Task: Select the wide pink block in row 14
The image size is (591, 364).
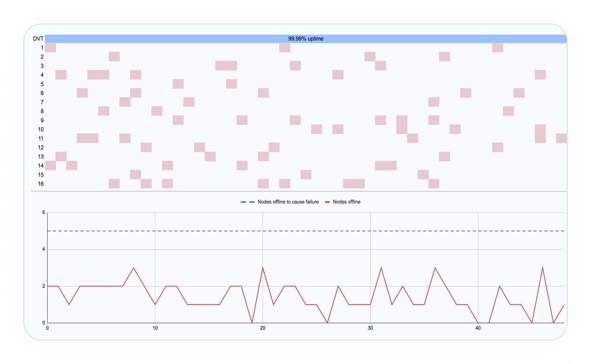Action: point(386,166)
